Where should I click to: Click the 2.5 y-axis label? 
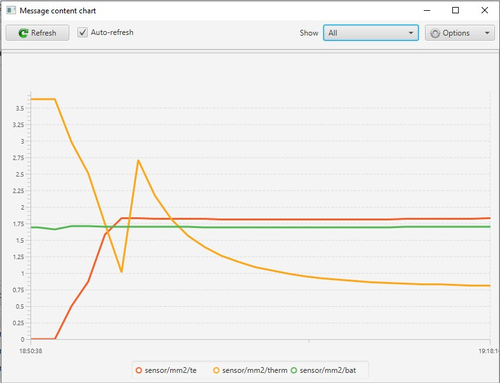[x=20, y=175]
